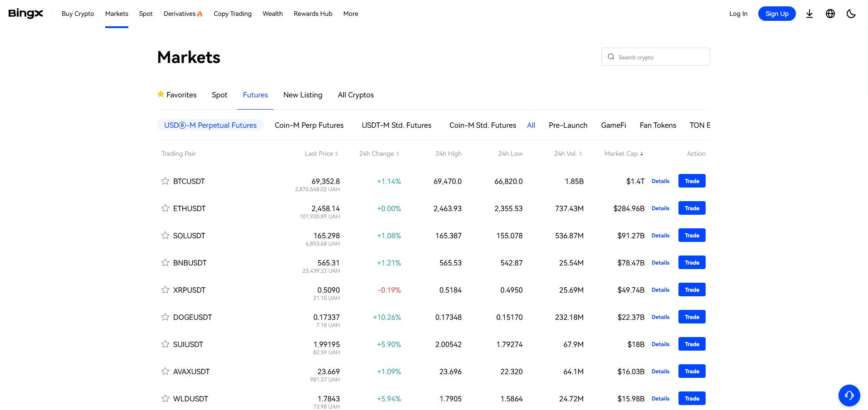Switch to All Cryptos tab
868x410 pixels.
356,95
